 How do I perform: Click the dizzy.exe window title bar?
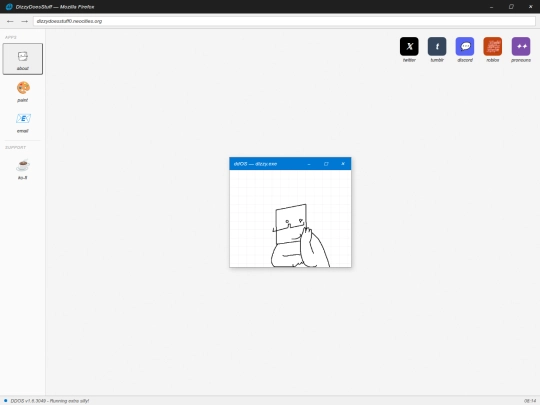click(290, 164)
